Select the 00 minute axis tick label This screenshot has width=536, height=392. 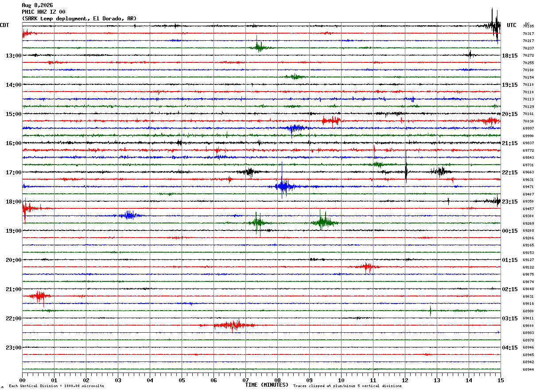coord(22,380)
